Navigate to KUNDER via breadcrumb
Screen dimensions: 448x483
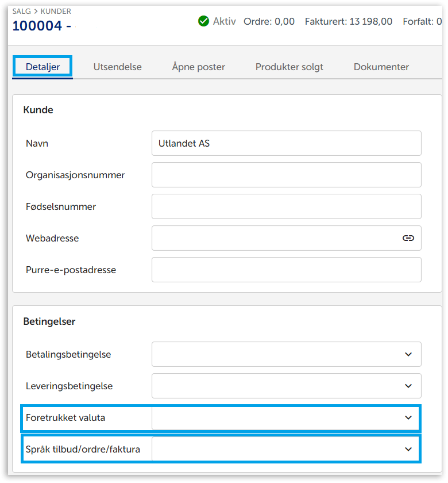point(56,11)
